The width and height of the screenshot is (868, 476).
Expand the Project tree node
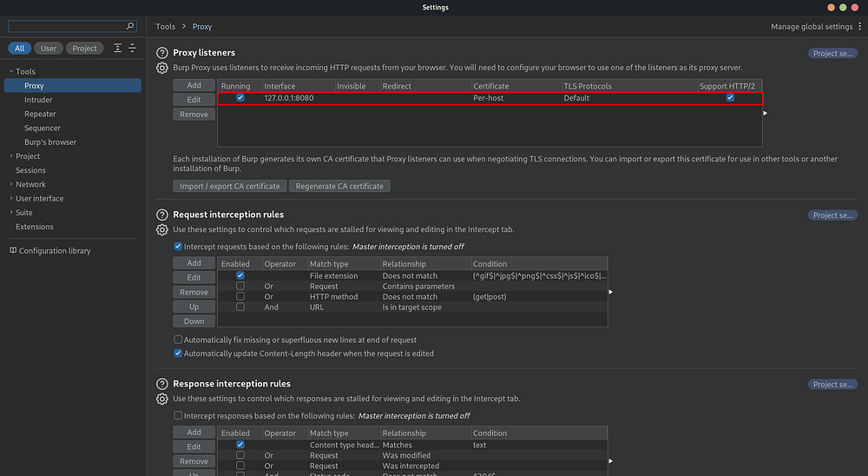(11, 156)
